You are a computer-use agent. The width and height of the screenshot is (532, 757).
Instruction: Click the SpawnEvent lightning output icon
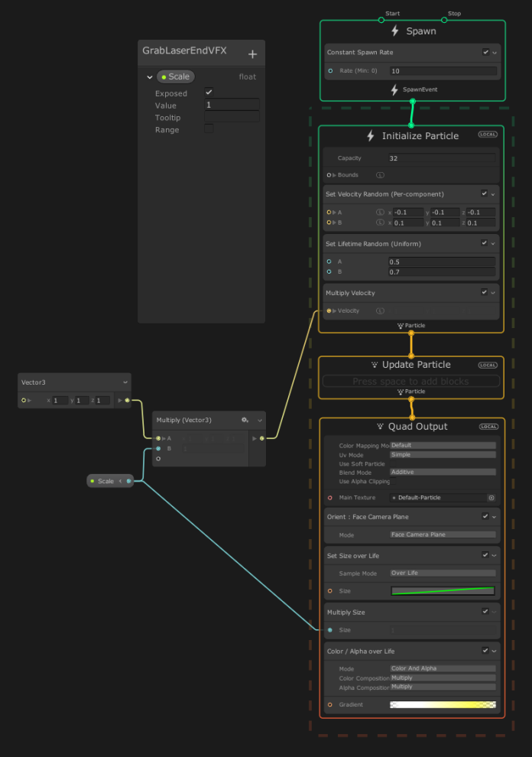(x=395, y=90)
